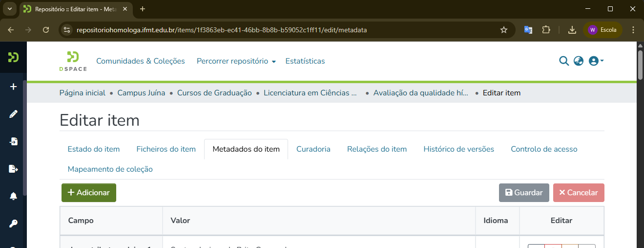
Task: Bookmark this page with the star
Action: pos(504,30)
